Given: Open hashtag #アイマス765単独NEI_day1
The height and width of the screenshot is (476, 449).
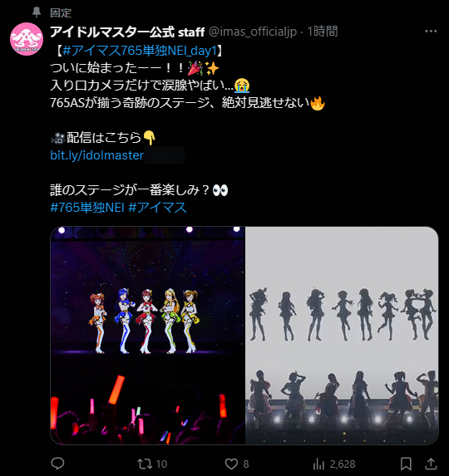Looking at the screenshot, I should tap(140, 51).
